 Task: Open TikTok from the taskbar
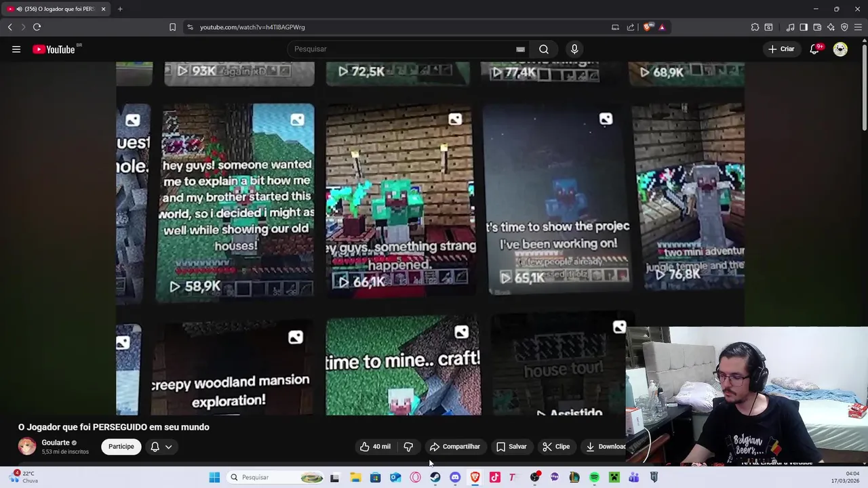pyautogui.click(x=495, y=477)
